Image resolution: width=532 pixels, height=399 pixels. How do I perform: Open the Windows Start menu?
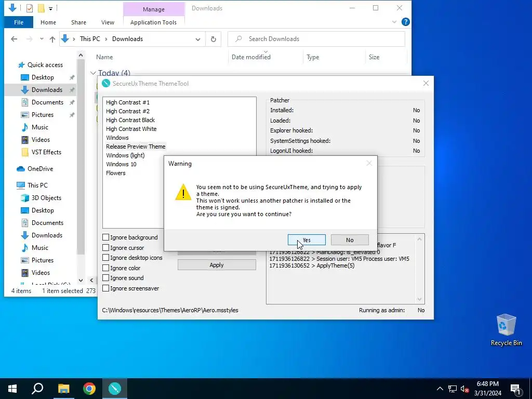pyautogui.click(x=12, y=389)
